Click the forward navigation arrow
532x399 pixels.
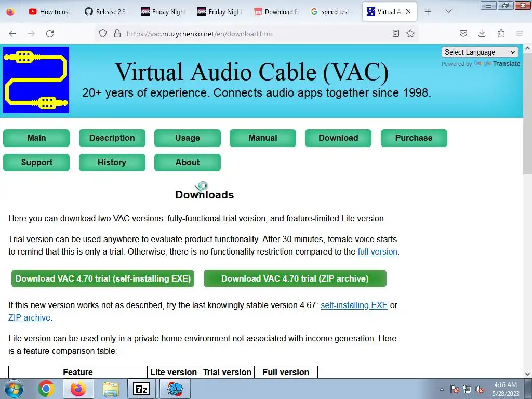click(x=31, y=34)
